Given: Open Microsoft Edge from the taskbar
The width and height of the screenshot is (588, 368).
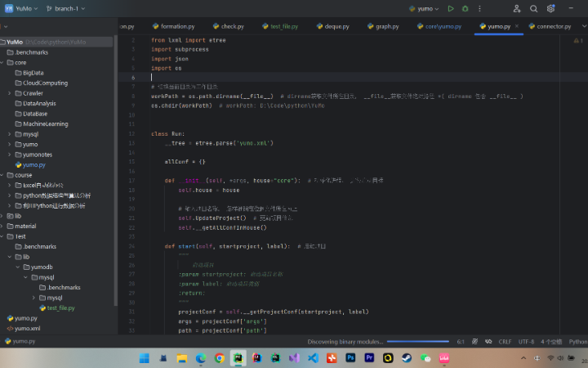Looking at the screenshot, I should pos(201,358).
